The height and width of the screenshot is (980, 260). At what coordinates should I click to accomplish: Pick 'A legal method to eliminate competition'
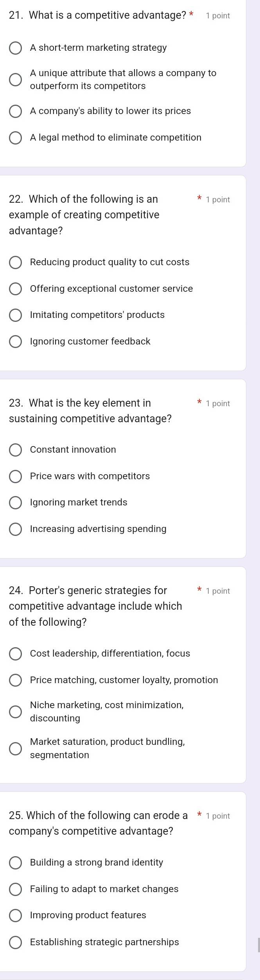pyautogui.click(x=16, y=138)
